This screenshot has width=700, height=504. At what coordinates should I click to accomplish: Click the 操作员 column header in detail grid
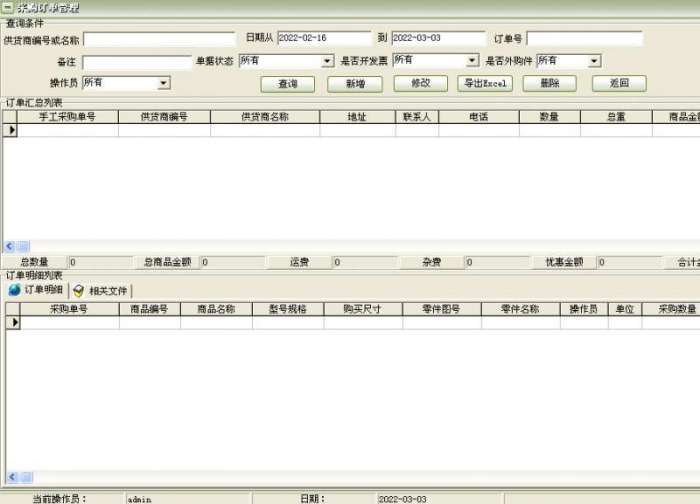(x=584, y=309)
